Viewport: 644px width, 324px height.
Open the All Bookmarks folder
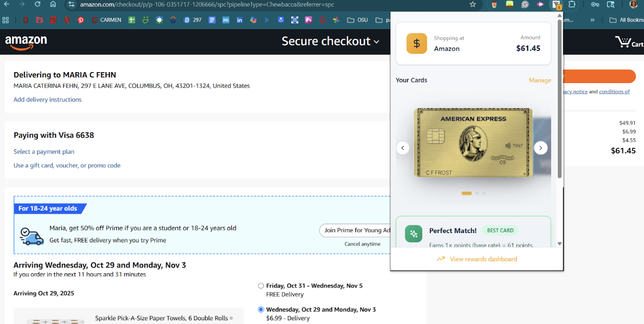[x=627, y=20]
